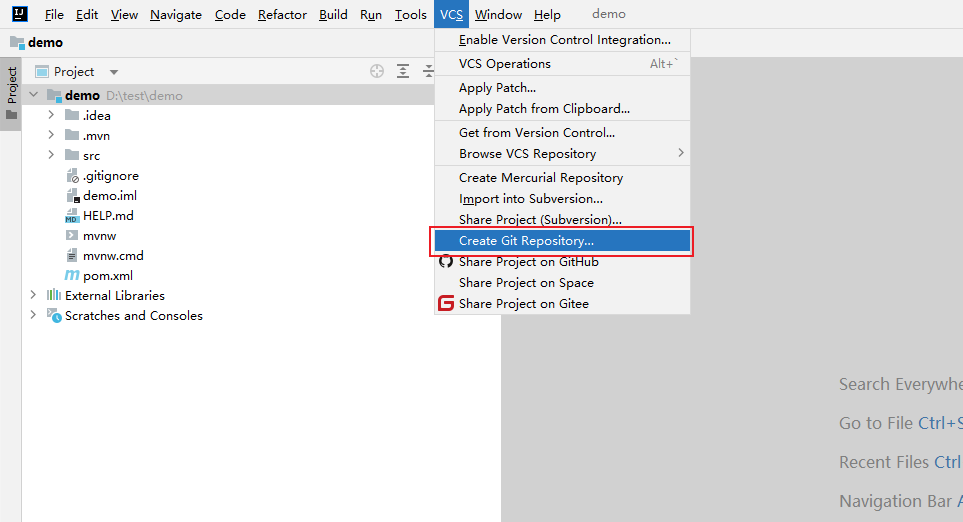Click the Scratches and Consoles icon
Viewport: 963px width, 522px height.
[53, 316]
